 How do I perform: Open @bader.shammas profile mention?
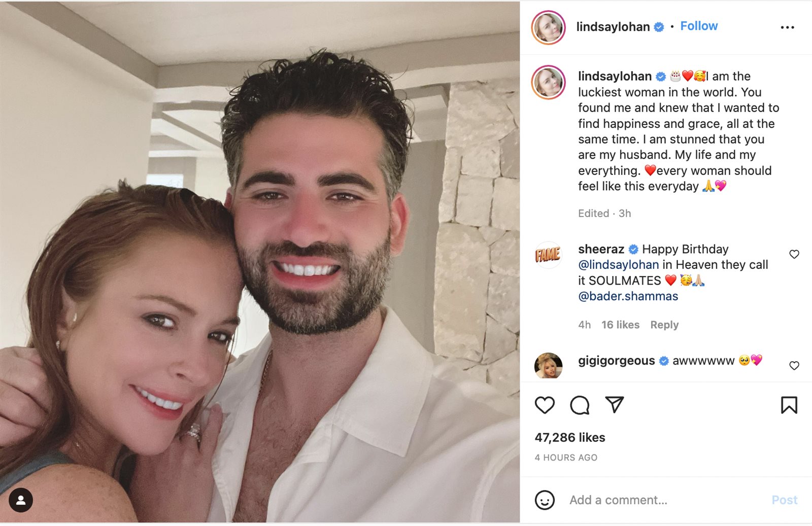pos(628,296)
